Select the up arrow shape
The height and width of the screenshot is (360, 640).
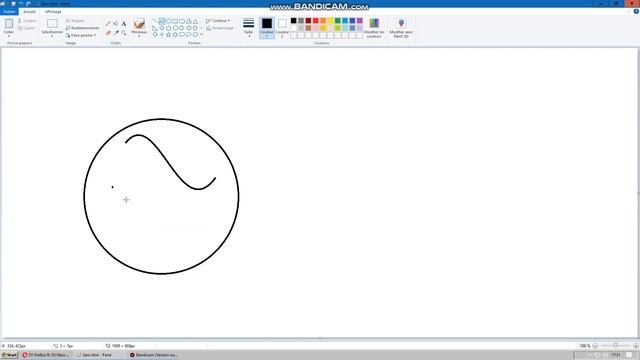(x=196, y=28)
